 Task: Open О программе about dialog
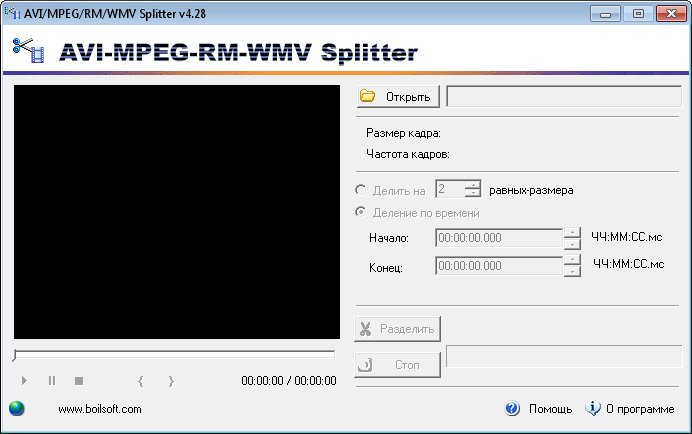(x=640, y=409)
